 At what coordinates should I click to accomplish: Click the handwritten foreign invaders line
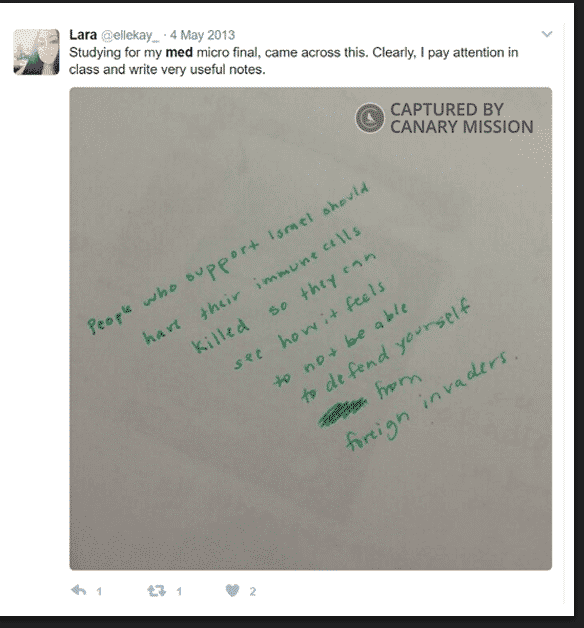(x=431, y=401)
